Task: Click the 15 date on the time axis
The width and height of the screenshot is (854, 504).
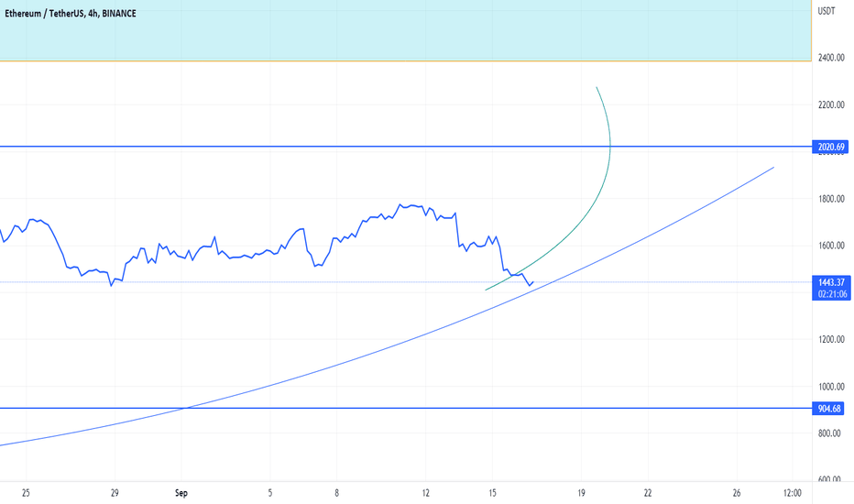Action: 492,493
